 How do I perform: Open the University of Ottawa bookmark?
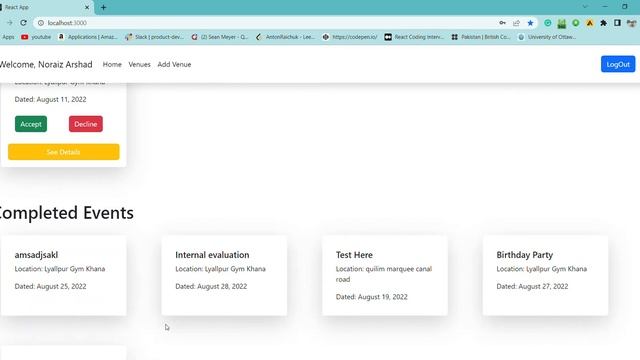(547, 37)
